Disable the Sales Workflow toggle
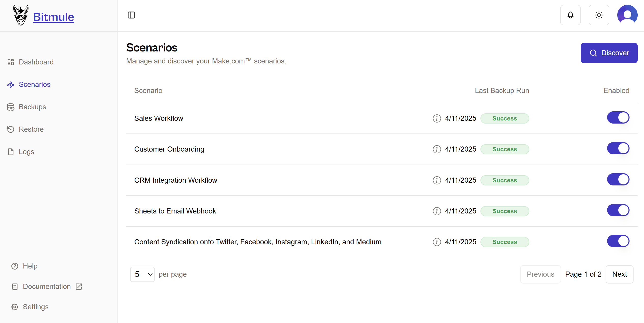This screenshot has width=644, height=323. 618,117
